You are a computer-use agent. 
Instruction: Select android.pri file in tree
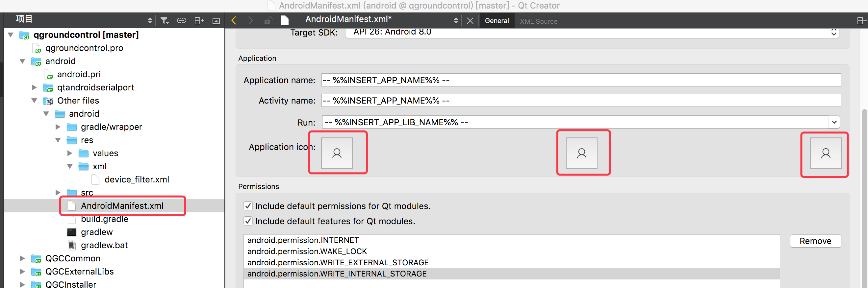pyautogui.click(x=79, y=74)
